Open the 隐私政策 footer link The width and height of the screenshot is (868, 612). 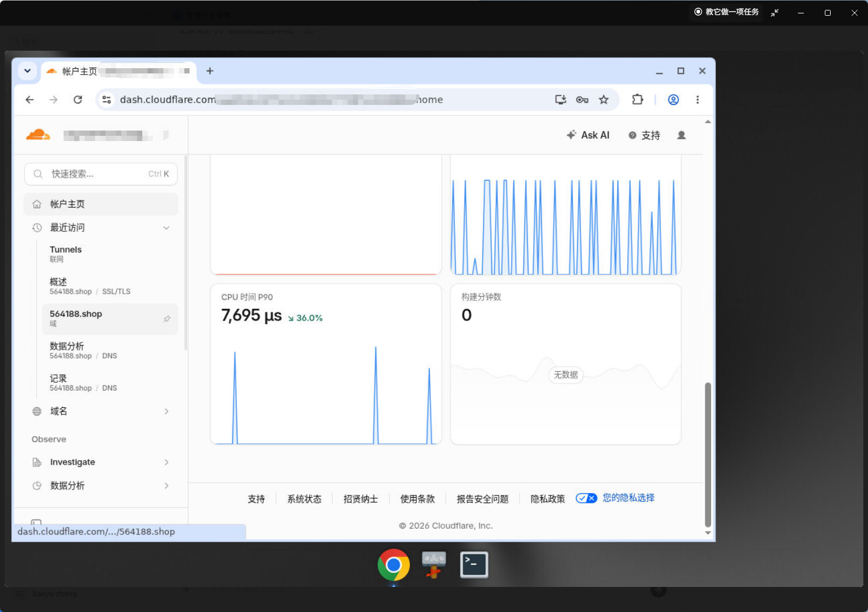(x=548, y=499)
